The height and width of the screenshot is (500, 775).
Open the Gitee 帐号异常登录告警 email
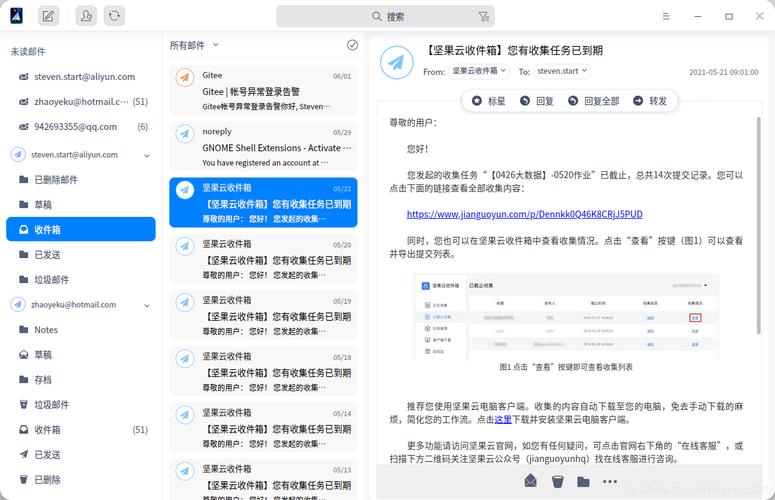tap(263, 90)
